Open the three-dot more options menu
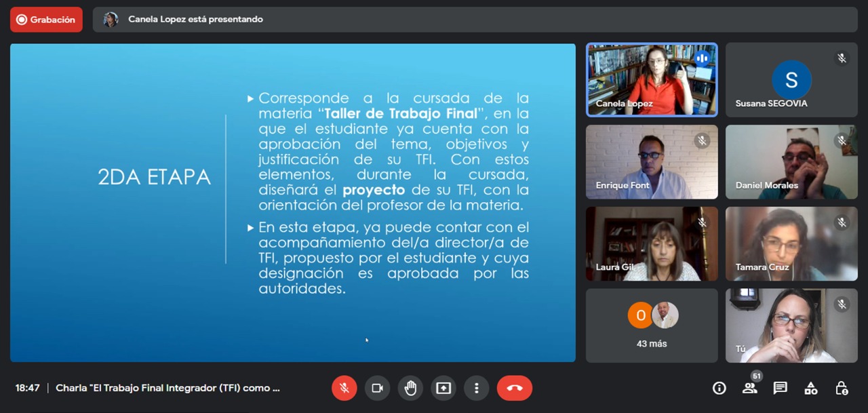 477,388
